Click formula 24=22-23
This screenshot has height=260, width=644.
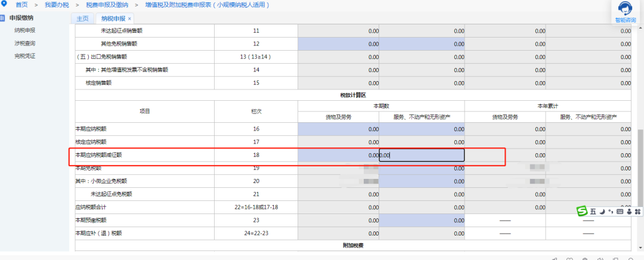coord(256,234)
